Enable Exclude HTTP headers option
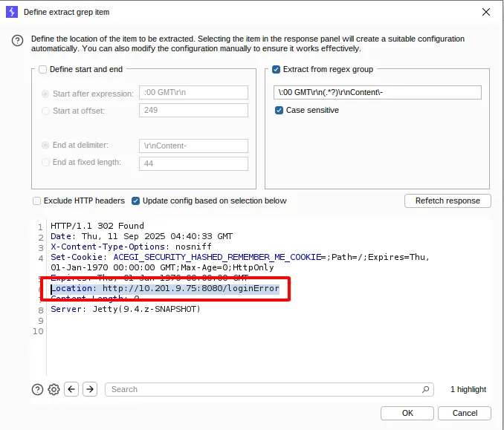504x430 pixels. (x=37, y=201)
